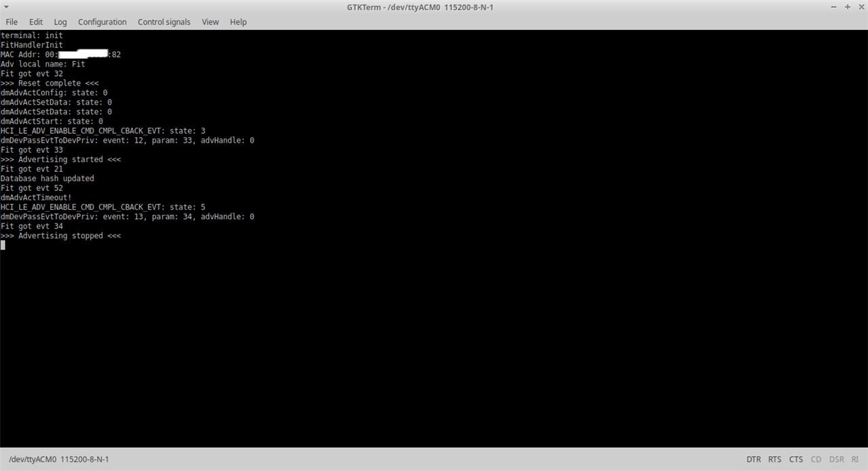
Task: Click the GTKTerm window title text
Action: coord(420,7)
